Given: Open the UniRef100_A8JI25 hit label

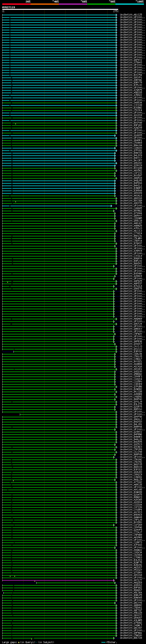Looking at the screenshot, I should pyautogui.click(x=131, y=15).
